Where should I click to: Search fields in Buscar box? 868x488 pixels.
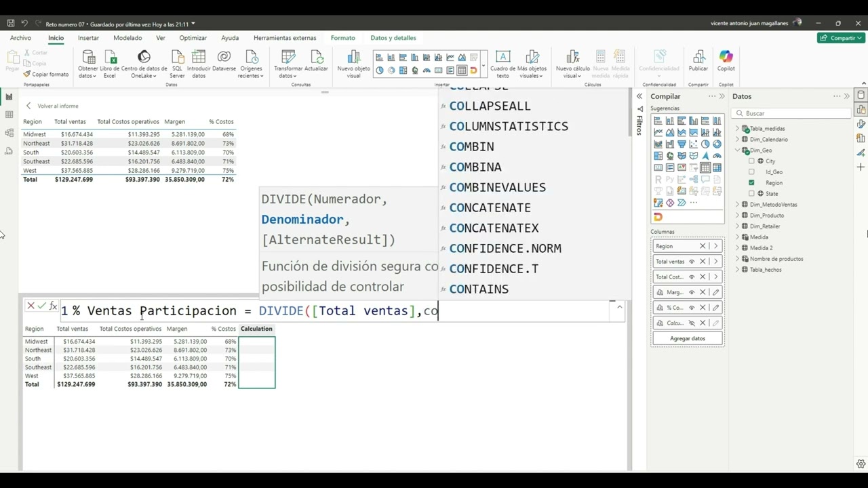792,113
